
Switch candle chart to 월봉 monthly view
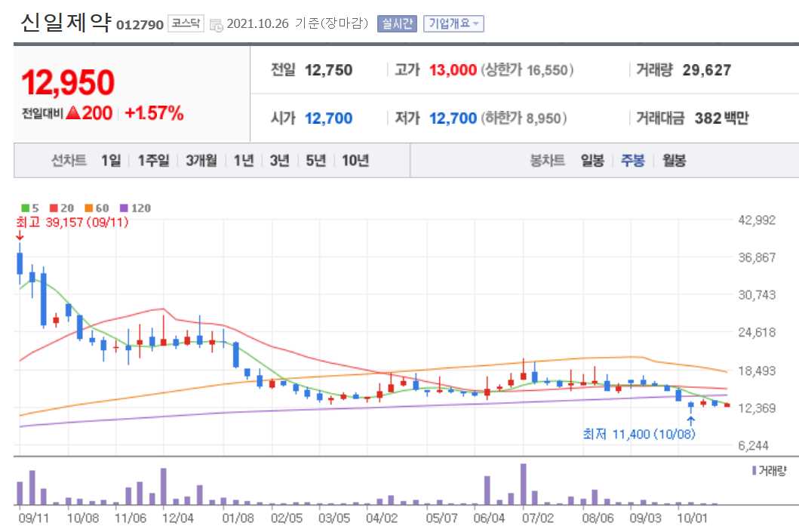coord(673,160)
